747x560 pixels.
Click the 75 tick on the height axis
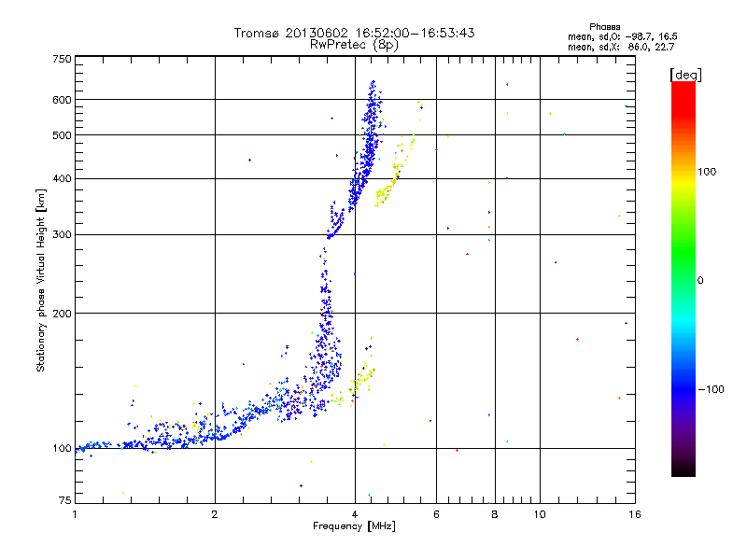point(63,503)
